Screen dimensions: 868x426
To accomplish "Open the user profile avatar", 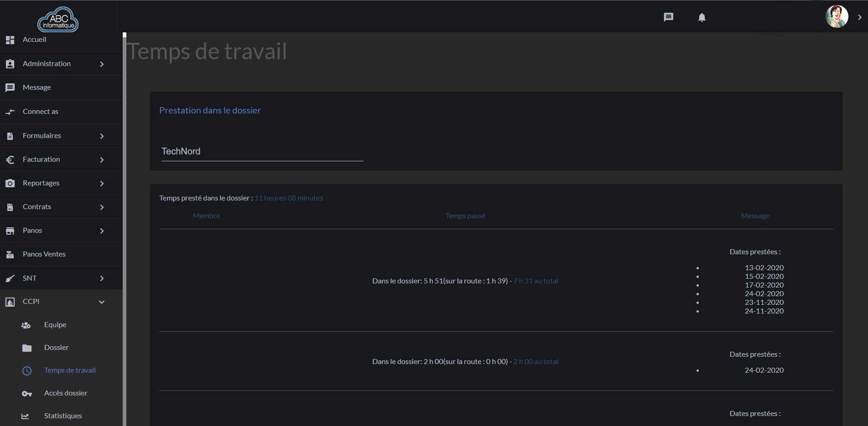I will (x=837, y=17).
